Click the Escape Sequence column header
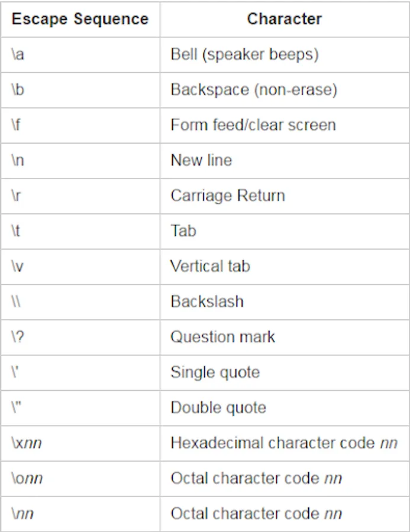410x532 pixels. pyautogui.click(x=80, y=19)
